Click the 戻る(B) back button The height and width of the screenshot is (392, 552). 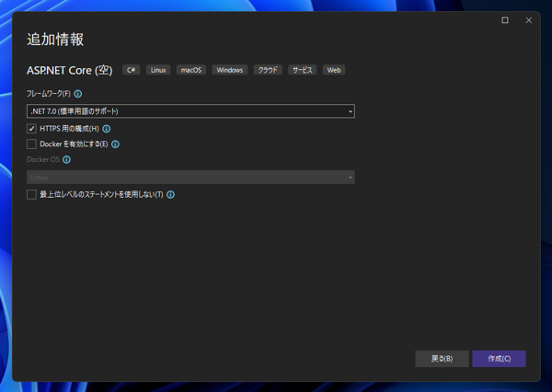point(442,359)
